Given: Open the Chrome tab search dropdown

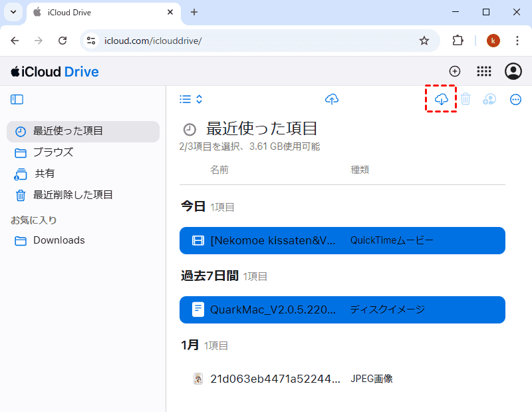Looking at the screenshot, I should click(13, 12).
